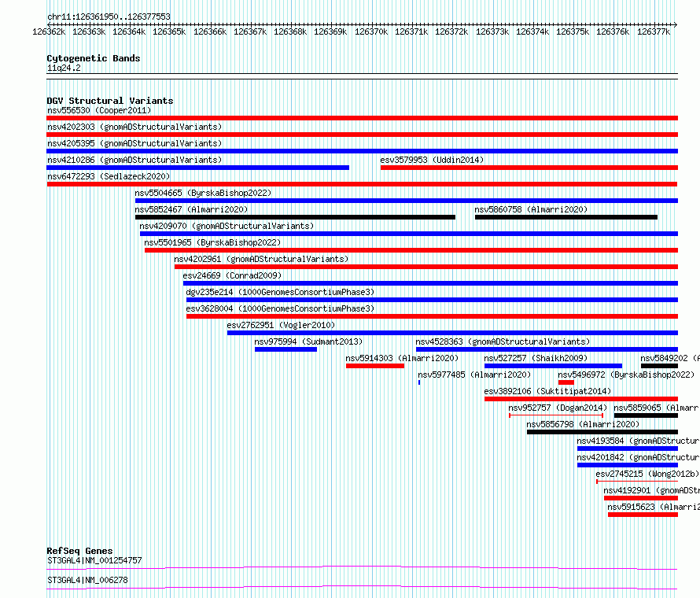
Task: Open the nsv5859065 variant label
Action: coord(656,408)
